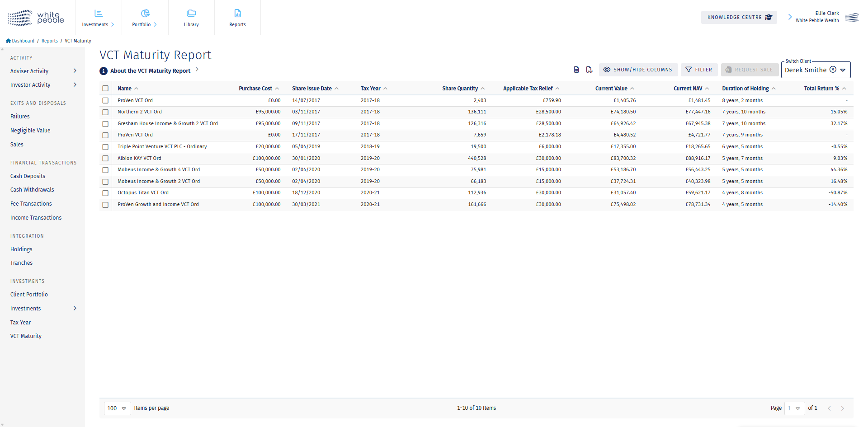Click the Dashboard breadcrumb link
This screenshot has width=868, height=427.
click(23, 41)
